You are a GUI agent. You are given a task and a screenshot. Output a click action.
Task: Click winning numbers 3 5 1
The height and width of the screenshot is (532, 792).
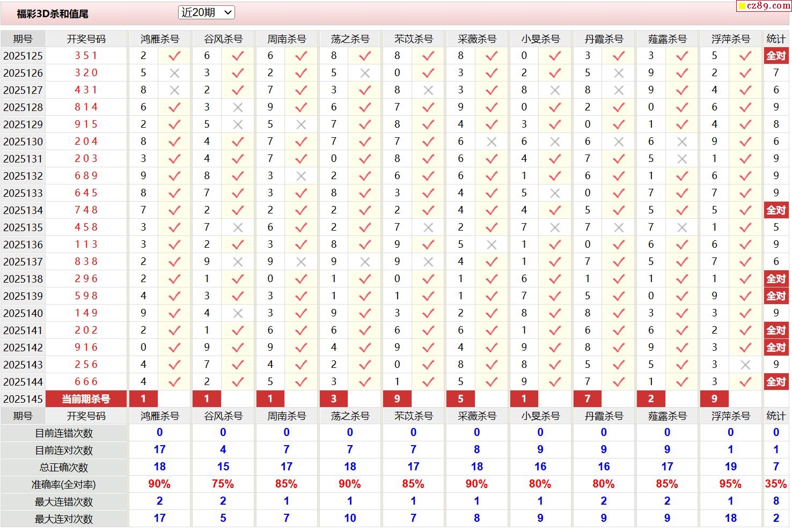86,56
